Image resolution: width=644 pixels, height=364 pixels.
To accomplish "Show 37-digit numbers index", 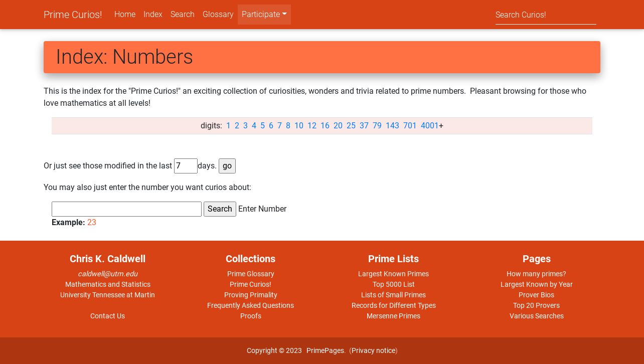I will (x=364, y=126).
